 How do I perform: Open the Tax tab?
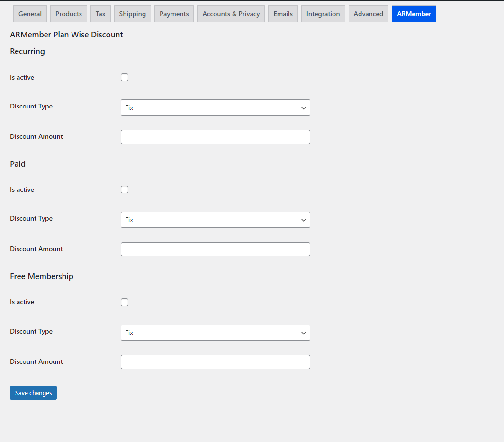pos(100,14)
